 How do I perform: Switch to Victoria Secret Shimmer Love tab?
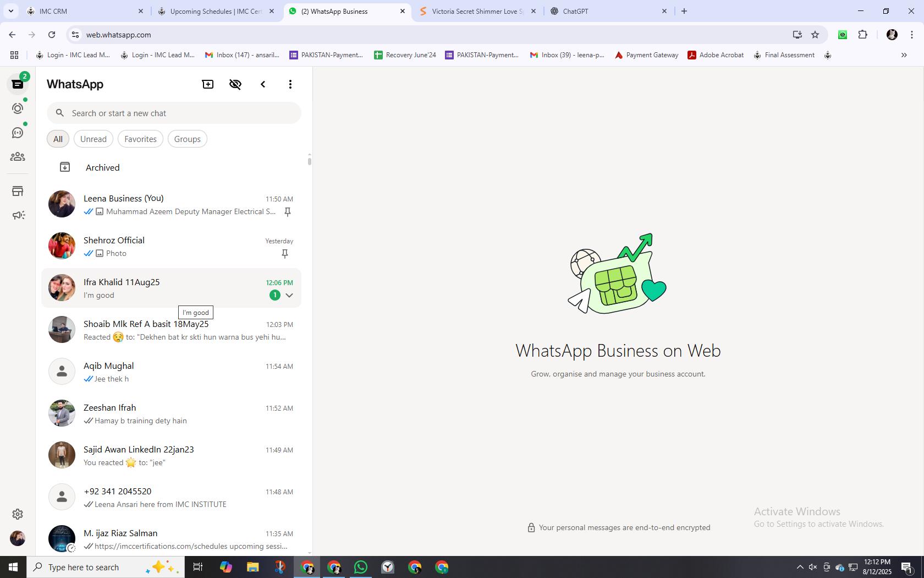coord(477,11)
